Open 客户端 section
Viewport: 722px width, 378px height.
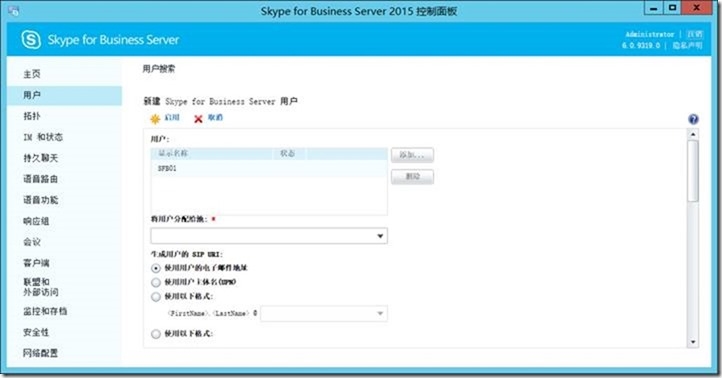(x=36, y=263)
